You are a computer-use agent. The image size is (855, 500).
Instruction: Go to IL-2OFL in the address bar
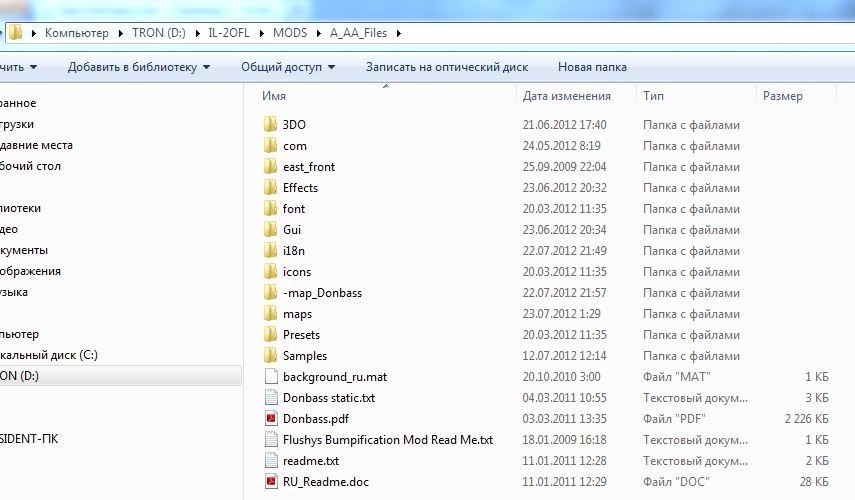(229, 33)
